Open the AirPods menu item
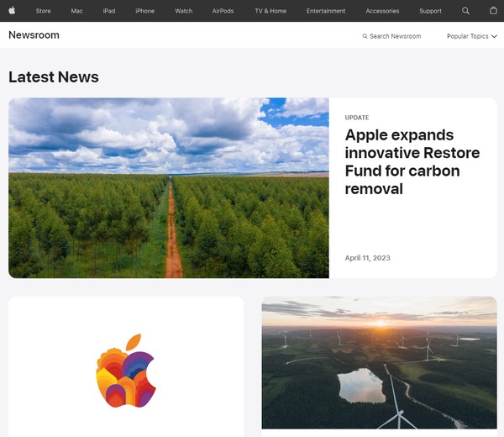 pos(223,11)
